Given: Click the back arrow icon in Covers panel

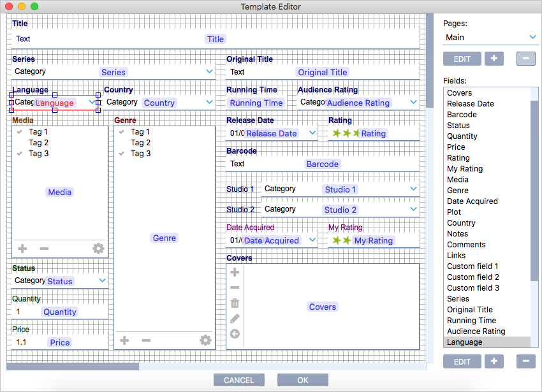Looking at the screenshot, I should click(235, 334).
